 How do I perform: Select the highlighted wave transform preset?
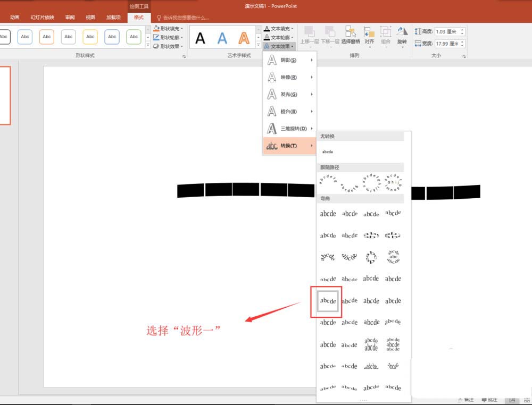click(x=328, y=301)
